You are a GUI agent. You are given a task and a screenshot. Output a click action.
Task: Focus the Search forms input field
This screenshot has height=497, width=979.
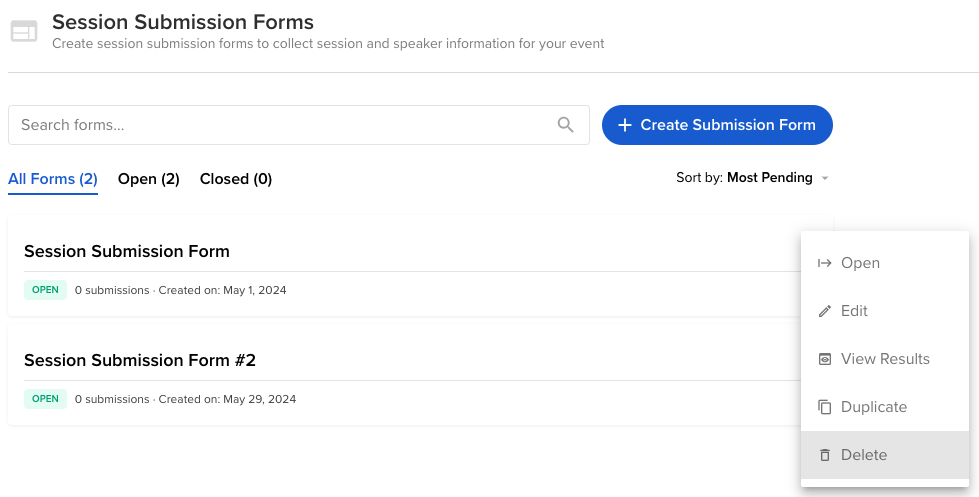click(x=298, y=125)
